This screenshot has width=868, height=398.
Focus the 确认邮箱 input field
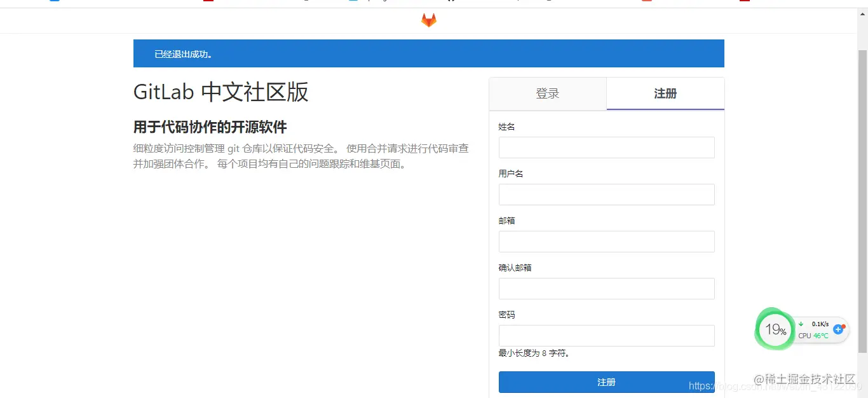click(x=607, y=289)
